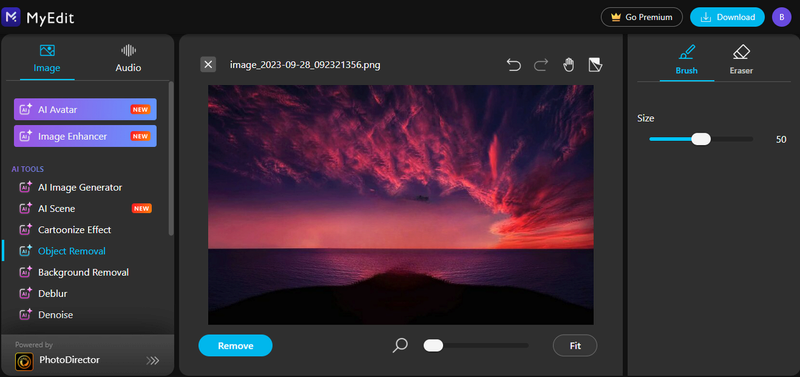Expand the PhotoDirector panel arrows

click(x=153, y=361)
